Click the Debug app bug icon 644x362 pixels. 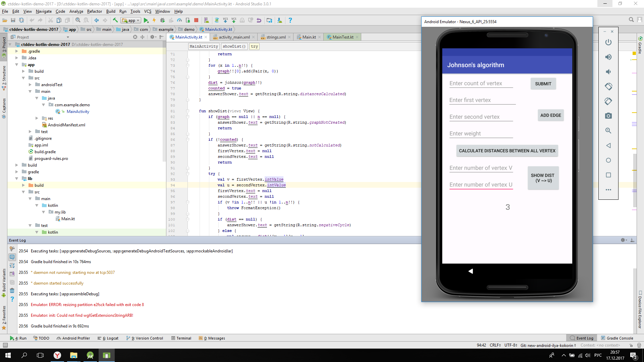(162, 20)
